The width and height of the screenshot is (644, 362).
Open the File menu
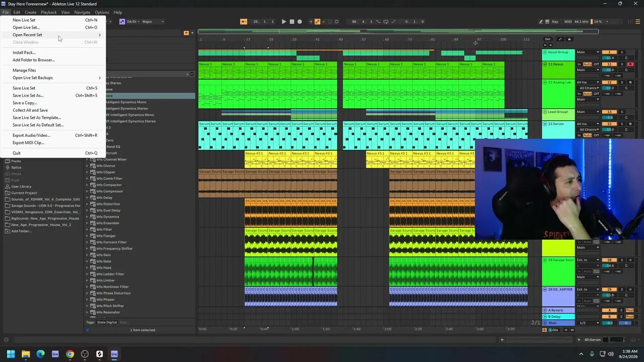coord(6,12)
